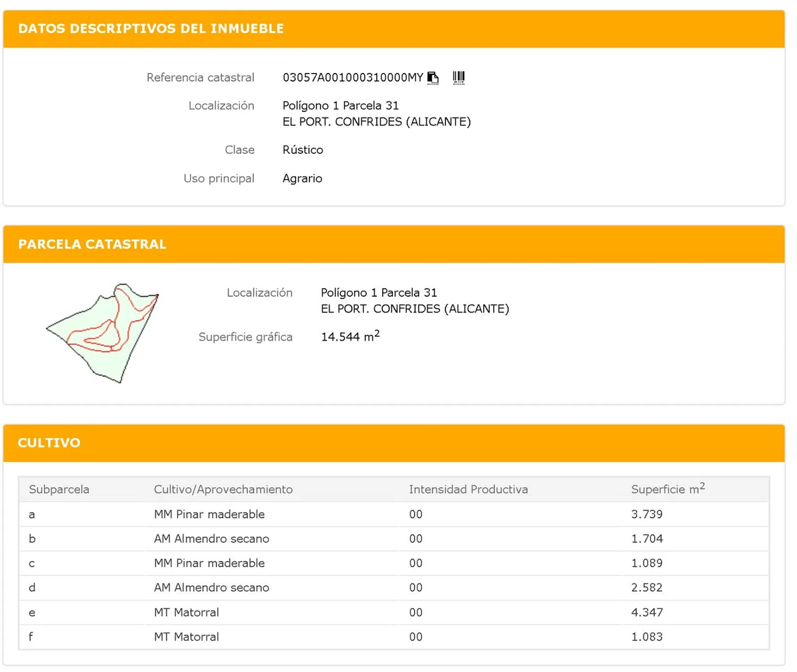Click subparcela 'b' Almendro secano row
The image size is (797, 672).
coord(211,538)
